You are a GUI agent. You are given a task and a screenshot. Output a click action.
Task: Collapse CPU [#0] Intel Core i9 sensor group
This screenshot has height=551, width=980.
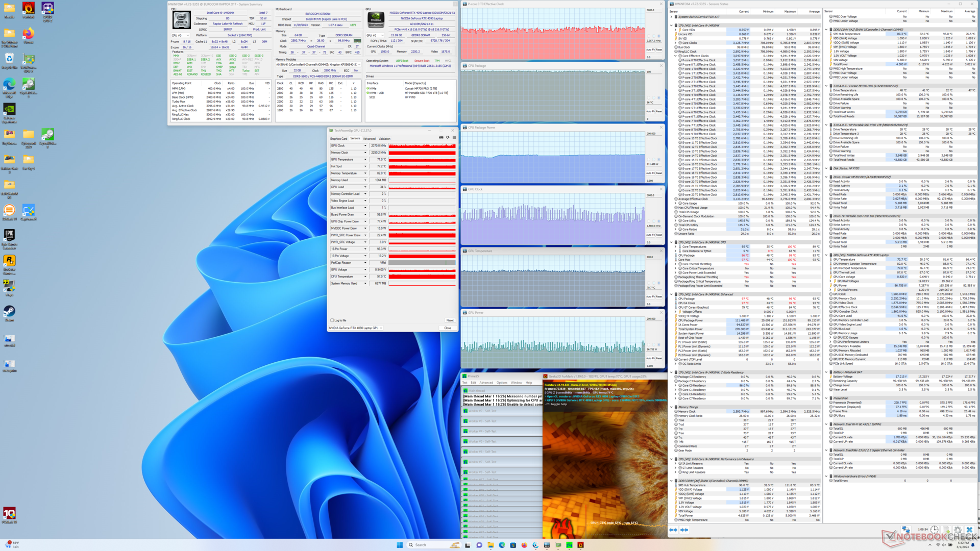(x=672, y=26)
